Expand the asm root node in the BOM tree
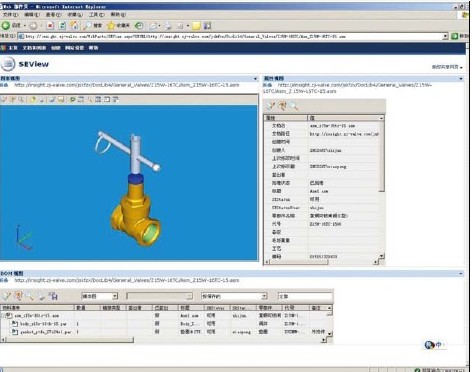The height and width of the screenshot is (372, 472). 3,315
